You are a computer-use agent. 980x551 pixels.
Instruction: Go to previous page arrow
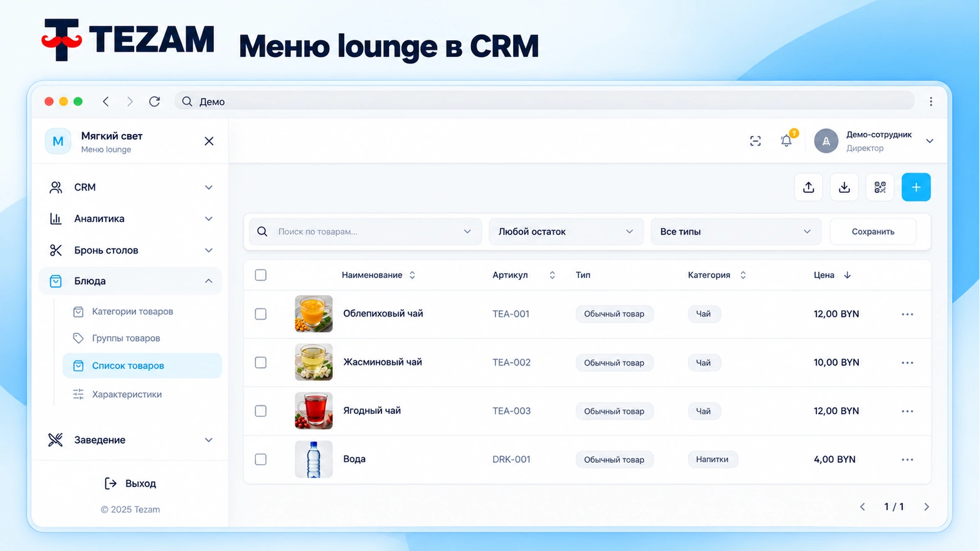[x=862, y=507]
